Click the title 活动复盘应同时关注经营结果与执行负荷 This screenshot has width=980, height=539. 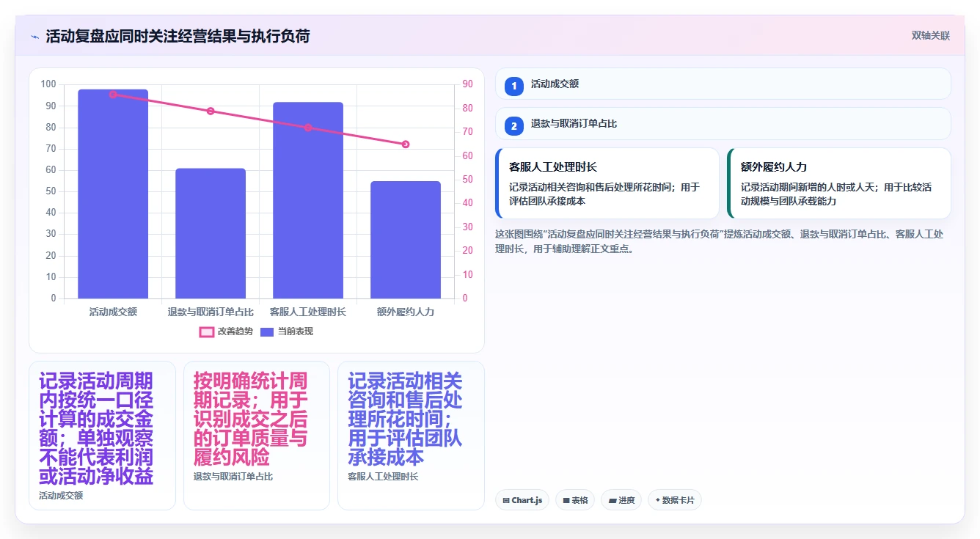[178, 36]
